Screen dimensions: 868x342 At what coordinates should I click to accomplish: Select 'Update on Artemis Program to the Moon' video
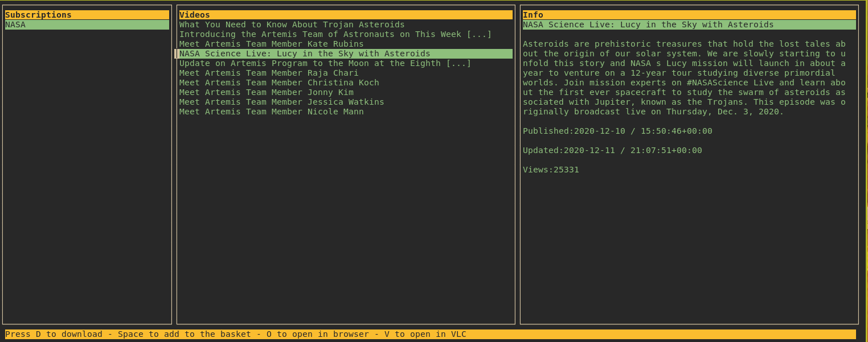(325, 64)
